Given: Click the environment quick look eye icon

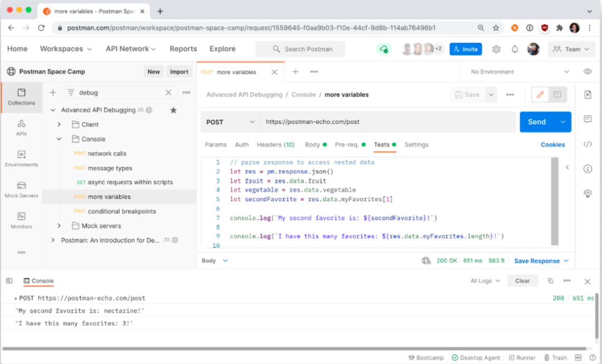Looking at the screenshot, I should click(588, 71).
